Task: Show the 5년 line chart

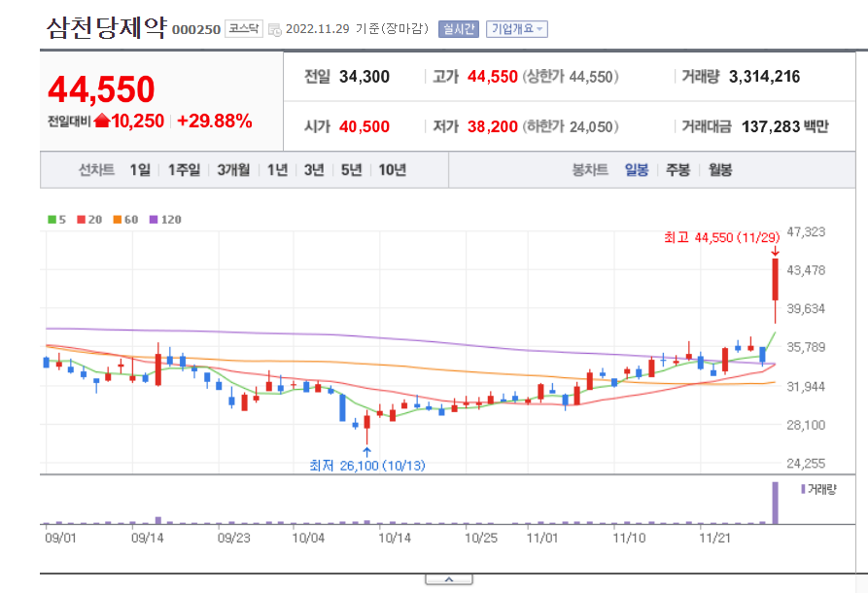Action: tap(351, 169)
